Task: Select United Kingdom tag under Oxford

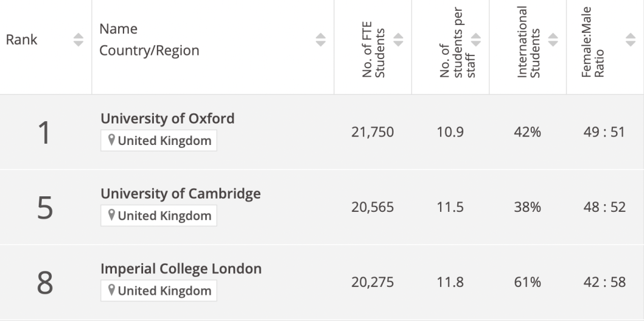Action: click(159, 141)
